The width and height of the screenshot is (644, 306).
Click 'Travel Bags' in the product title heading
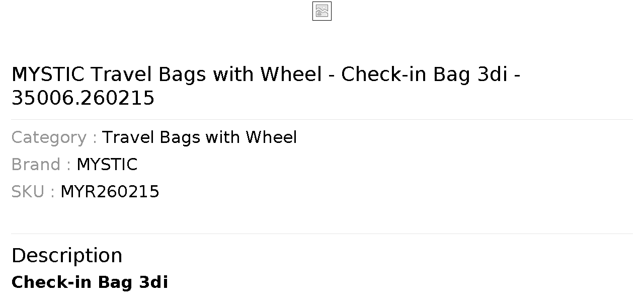(148, 74)
